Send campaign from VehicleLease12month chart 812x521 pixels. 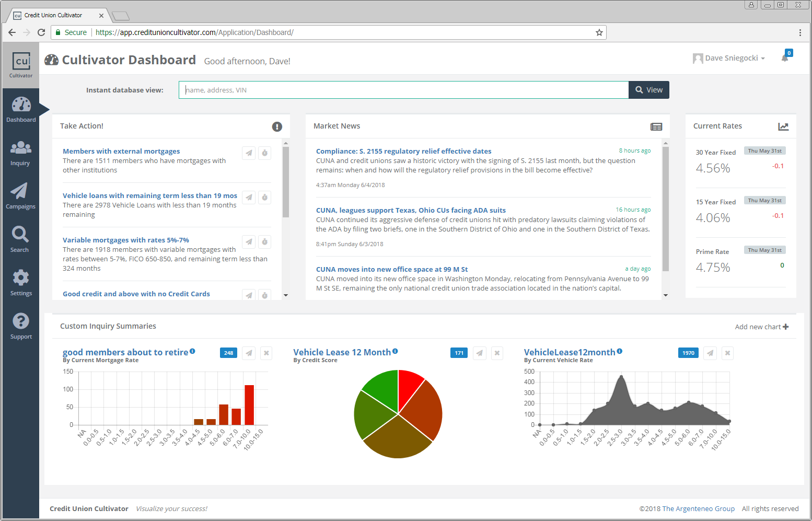point(710,353)
